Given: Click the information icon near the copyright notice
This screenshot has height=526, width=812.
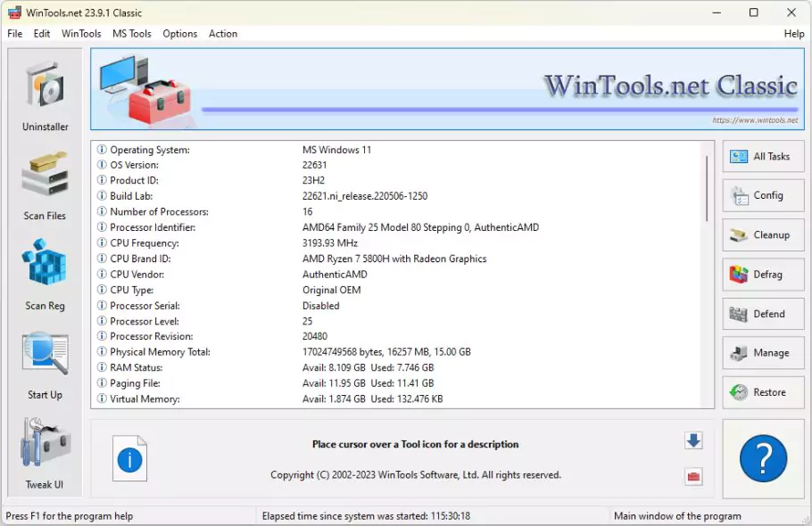Looking at the screenshot, I should coord(130,458).
